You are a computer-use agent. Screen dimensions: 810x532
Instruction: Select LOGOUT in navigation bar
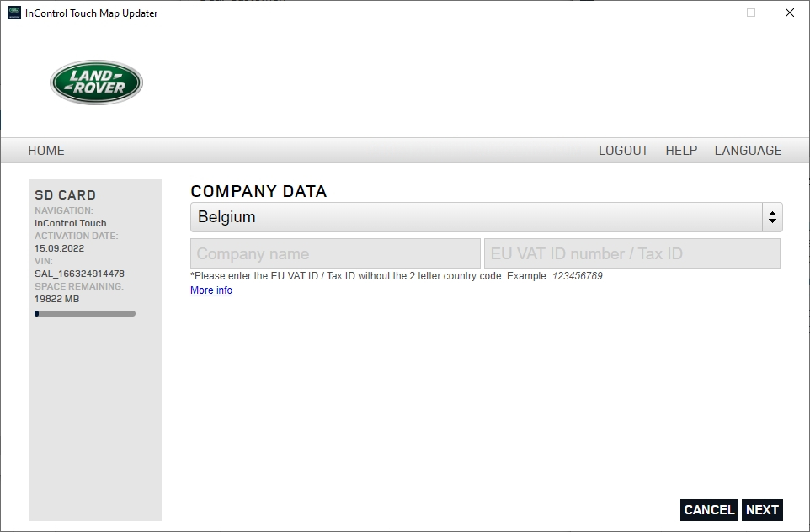click(x=623, y=151)
